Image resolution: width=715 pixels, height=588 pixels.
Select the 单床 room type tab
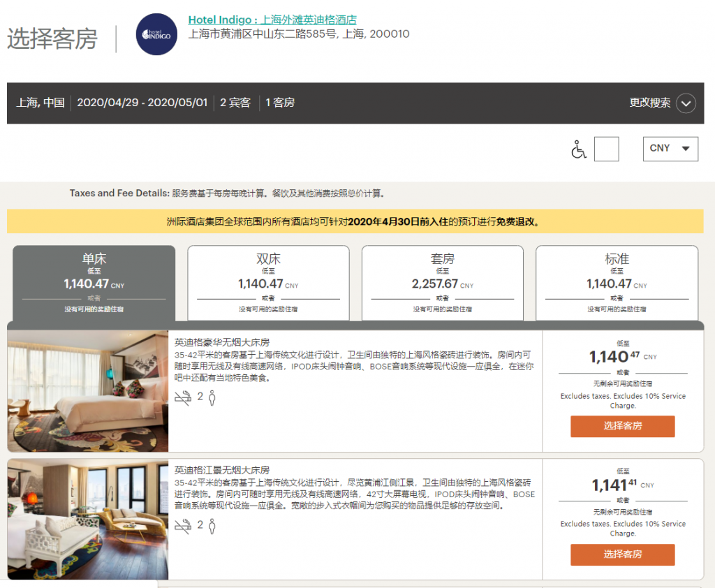[94, 284]
